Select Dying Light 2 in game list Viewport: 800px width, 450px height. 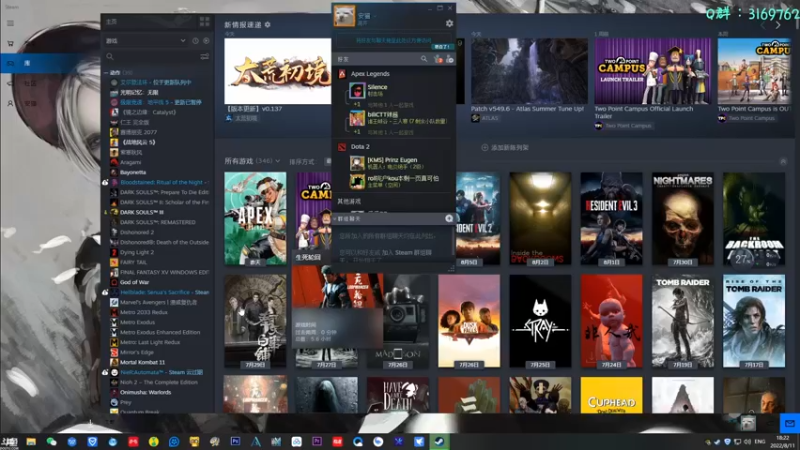(x=137, y=252)
